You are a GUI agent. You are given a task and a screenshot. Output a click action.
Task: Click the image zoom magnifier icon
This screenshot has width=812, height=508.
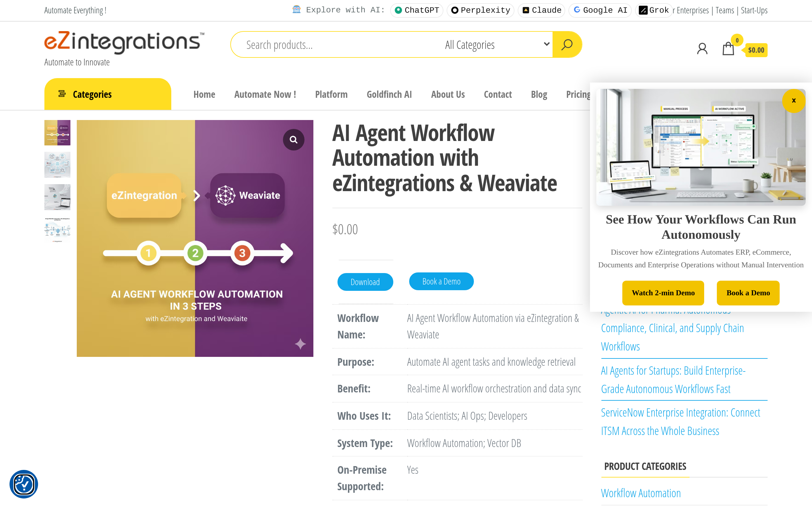pos(294,139)
